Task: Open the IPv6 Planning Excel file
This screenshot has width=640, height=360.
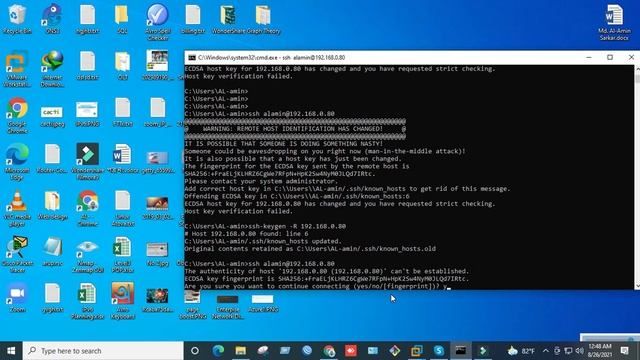Action: (x=87, y=301)
